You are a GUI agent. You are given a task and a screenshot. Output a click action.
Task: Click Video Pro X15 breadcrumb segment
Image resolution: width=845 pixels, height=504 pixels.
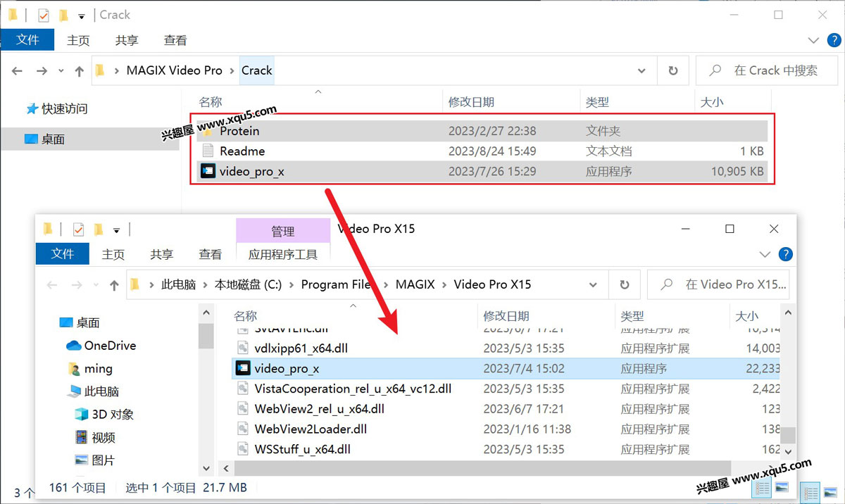[492, 284]
